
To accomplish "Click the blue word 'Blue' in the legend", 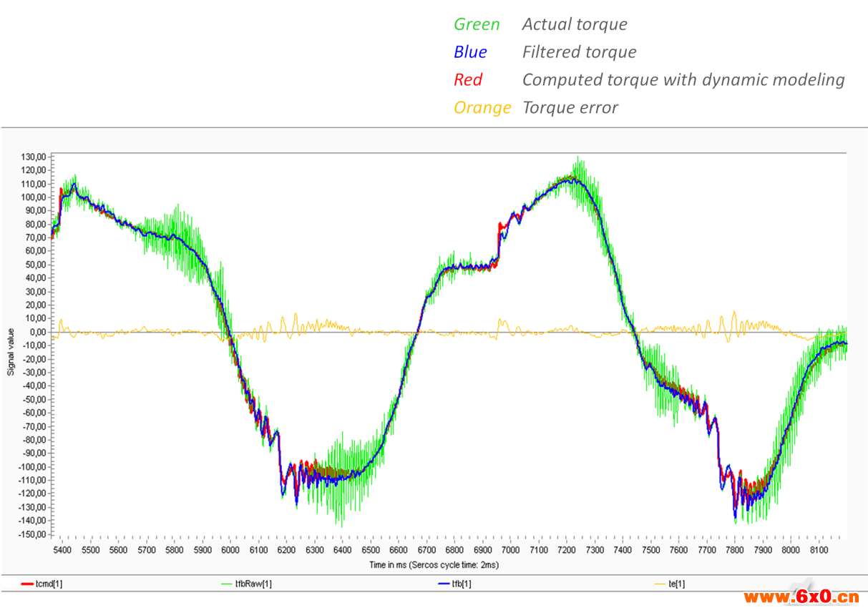I will [x=470, y=52].
